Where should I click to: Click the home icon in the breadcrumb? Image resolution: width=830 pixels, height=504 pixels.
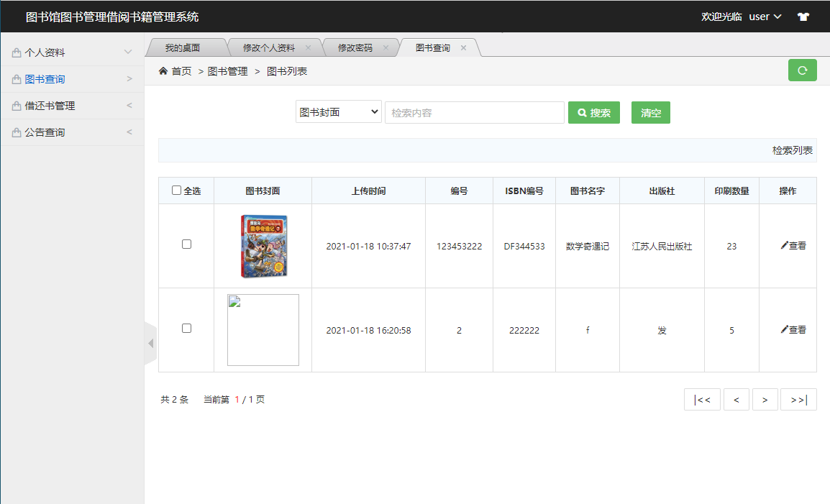coord(164,70)
